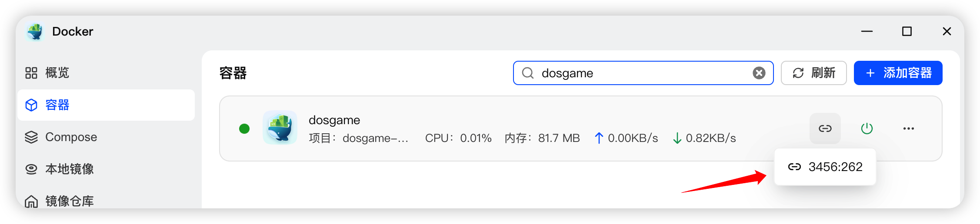Focus the dosgame search field
The width and height of the screenshot is (980, 224).
[x=643, y=73]
